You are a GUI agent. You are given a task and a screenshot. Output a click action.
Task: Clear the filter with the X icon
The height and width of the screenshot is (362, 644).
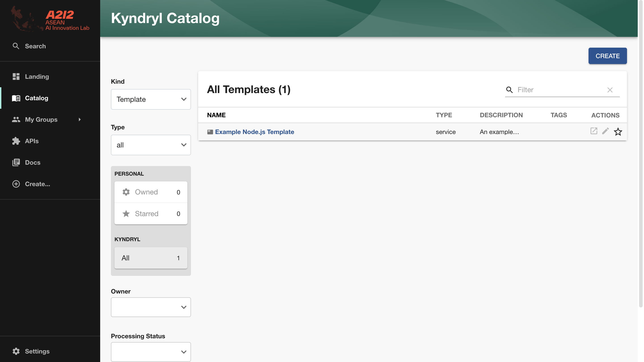click(610, 90)
